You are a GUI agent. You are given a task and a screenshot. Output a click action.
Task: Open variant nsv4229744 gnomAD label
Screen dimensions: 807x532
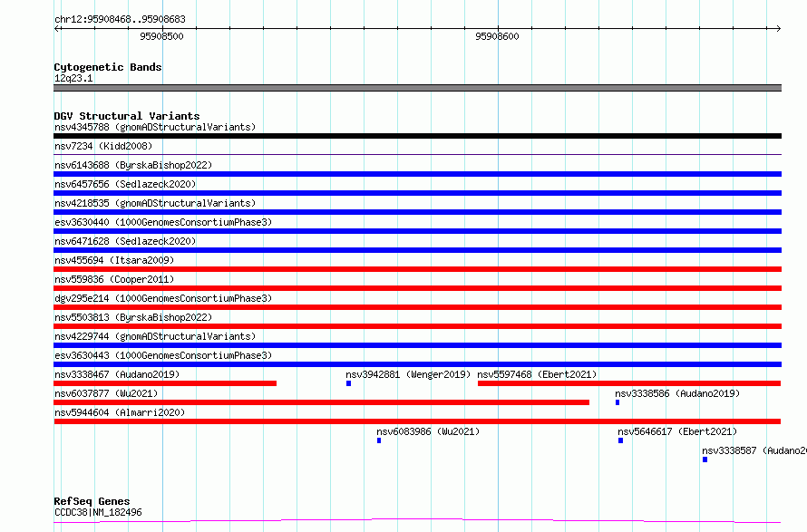click(x=155, y=336)
